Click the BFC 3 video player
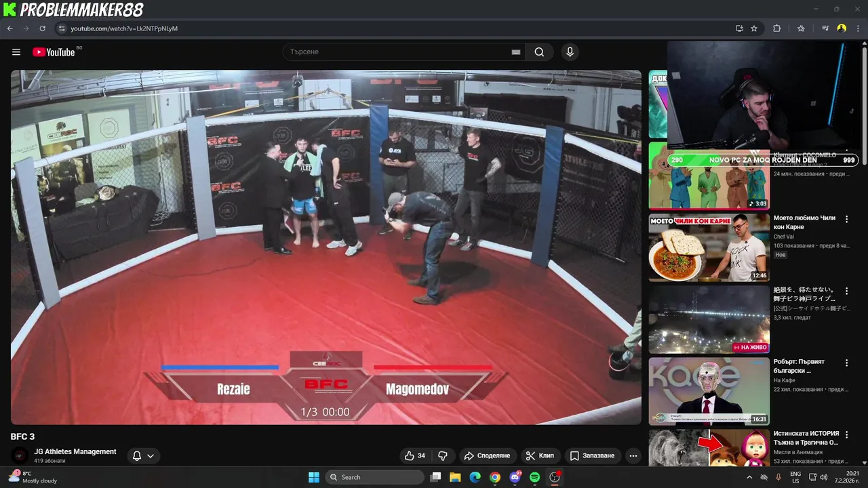The height and width of the screenshot is (488, 868). click(326, 247)
